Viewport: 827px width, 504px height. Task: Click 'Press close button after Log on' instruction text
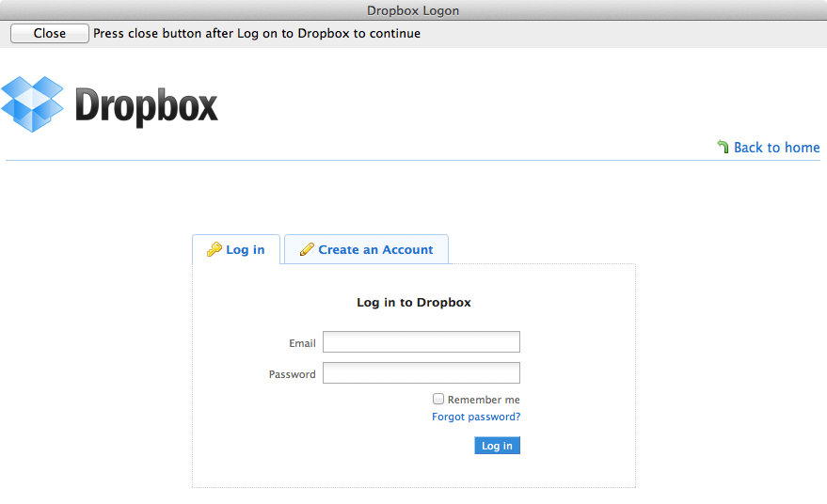tap(257, 33)
